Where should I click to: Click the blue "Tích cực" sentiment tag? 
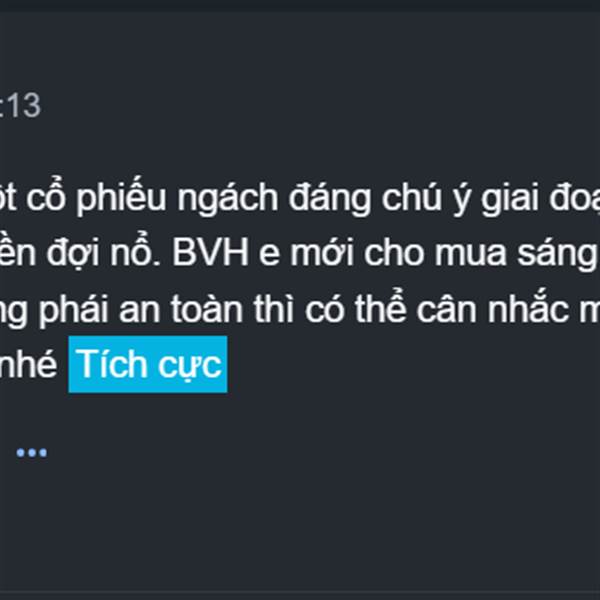pos(148,364)
